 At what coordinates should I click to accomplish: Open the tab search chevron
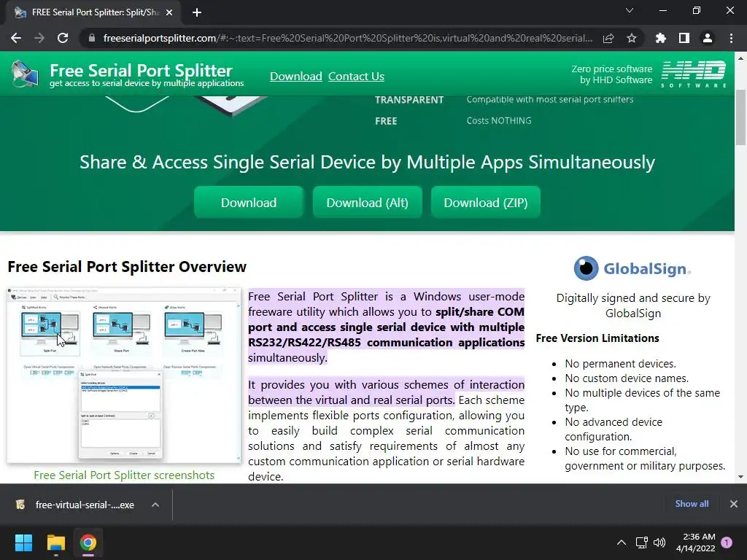[x=630, y=10]
